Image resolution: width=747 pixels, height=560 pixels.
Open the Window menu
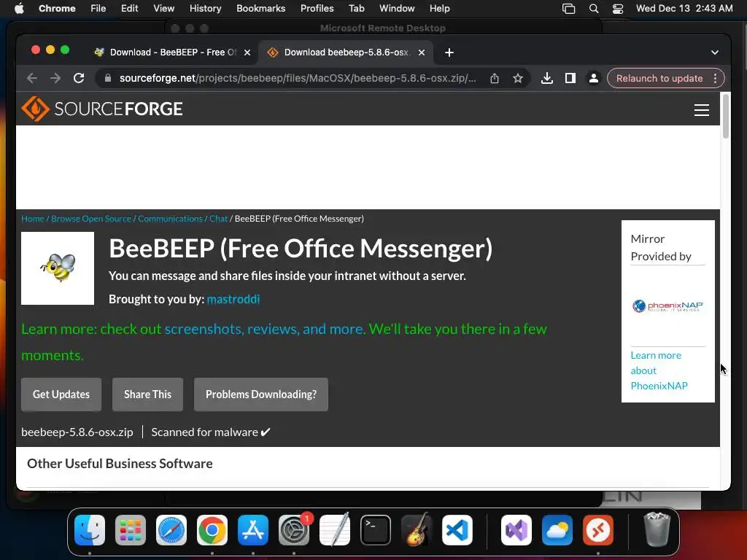point(397,9)
